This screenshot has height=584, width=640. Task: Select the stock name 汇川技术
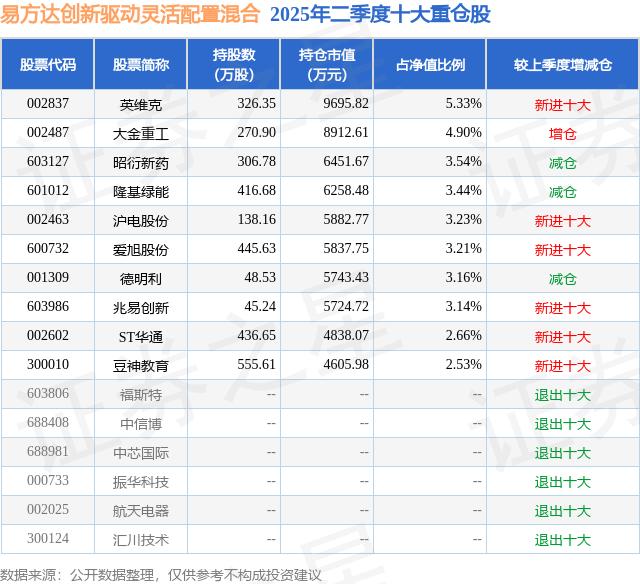141,540
